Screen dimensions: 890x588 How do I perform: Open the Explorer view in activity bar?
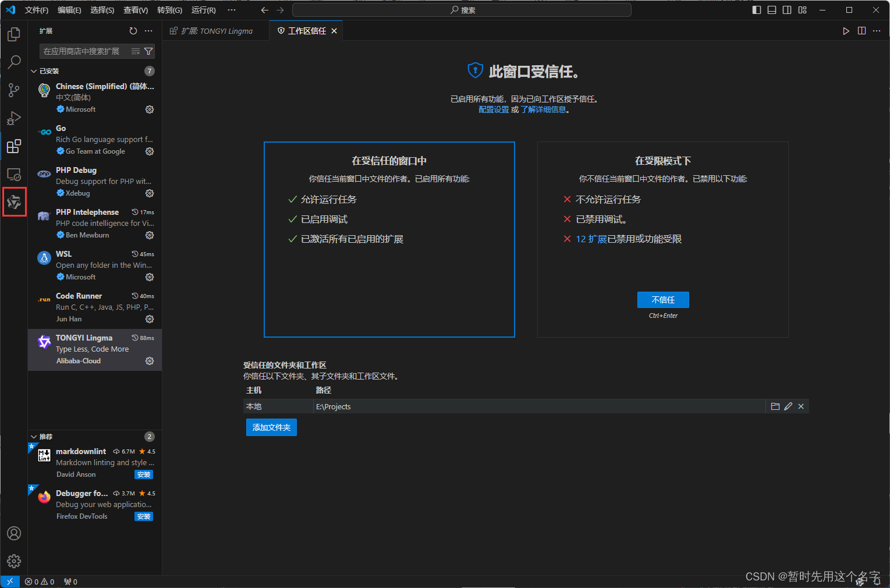(14, 34)
